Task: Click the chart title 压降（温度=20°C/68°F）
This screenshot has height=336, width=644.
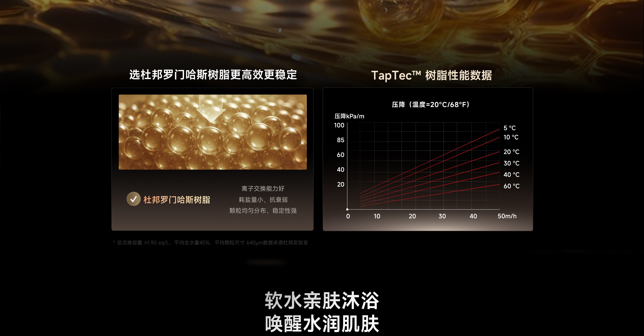Action: tap(430, 104)
